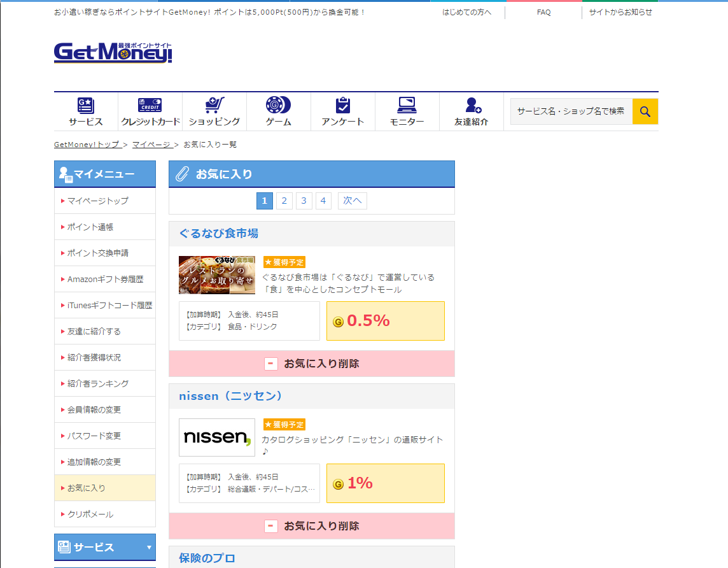Open パスワード変更 in the side menu

click(105, 436)
